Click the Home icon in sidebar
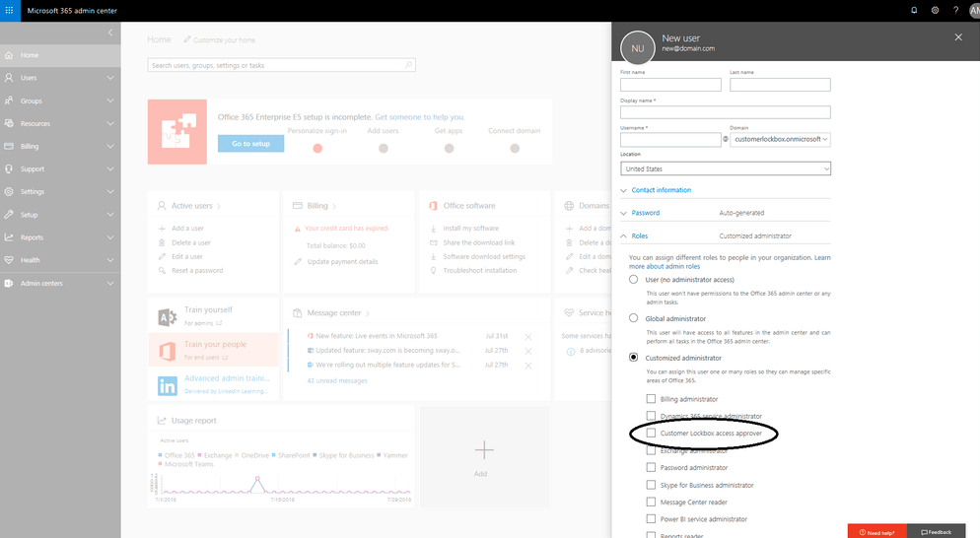Screen dimensions: 980x538 coord(9,55)
